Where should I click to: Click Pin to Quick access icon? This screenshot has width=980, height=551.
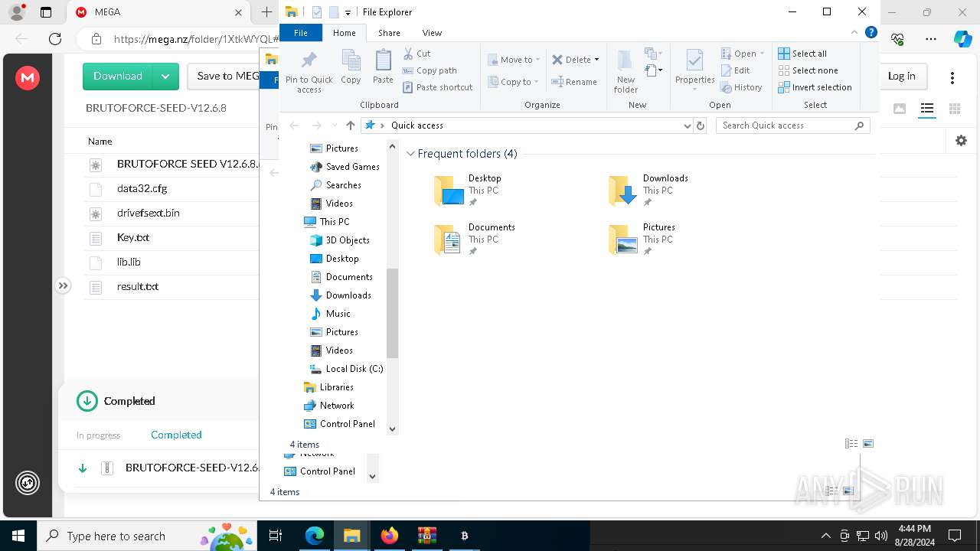click(x=309, y=72)
